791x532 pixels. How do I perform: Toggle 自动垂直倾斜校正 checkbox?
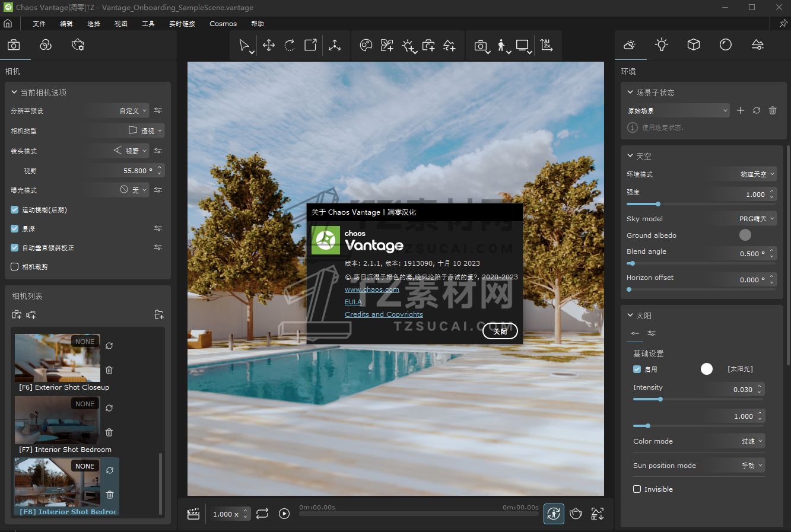15,248
